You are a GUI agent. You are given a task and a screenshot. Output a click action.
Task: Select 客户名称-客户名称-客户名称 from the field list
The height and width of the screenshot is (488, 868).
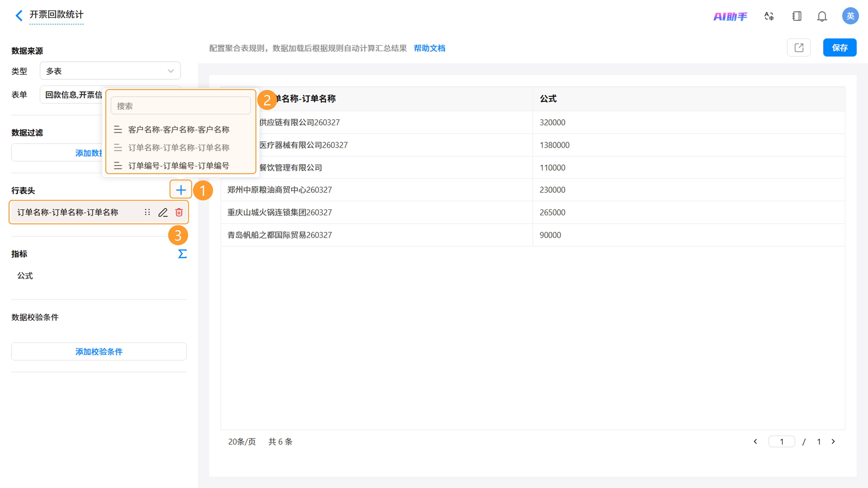(181, 129)
